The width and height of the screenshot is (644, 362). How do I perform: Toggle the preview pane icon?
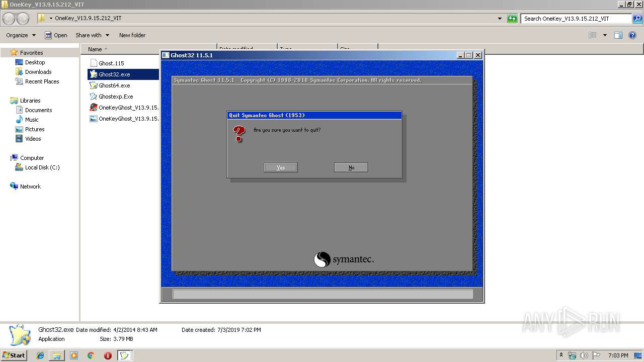tap(618, 35)
